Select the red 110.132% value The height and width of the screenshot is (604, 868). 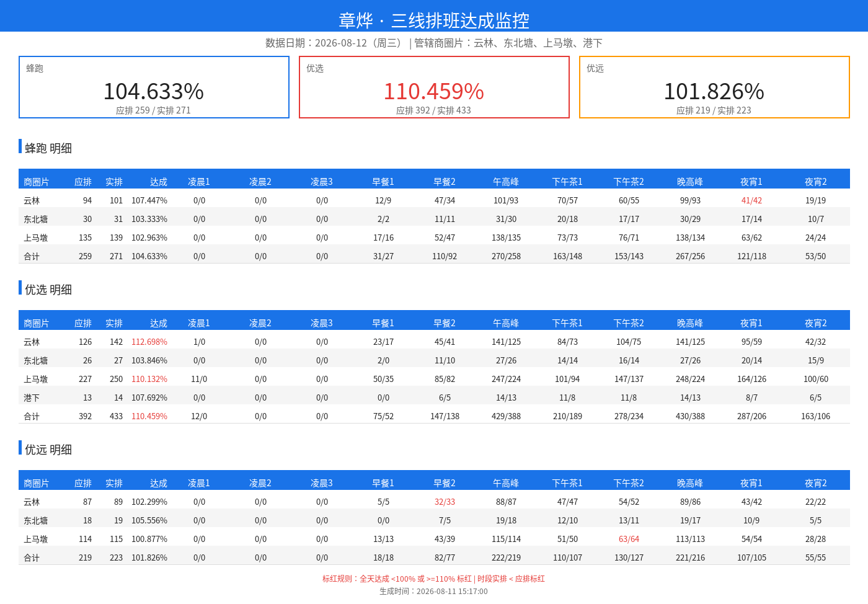(149, 379)
